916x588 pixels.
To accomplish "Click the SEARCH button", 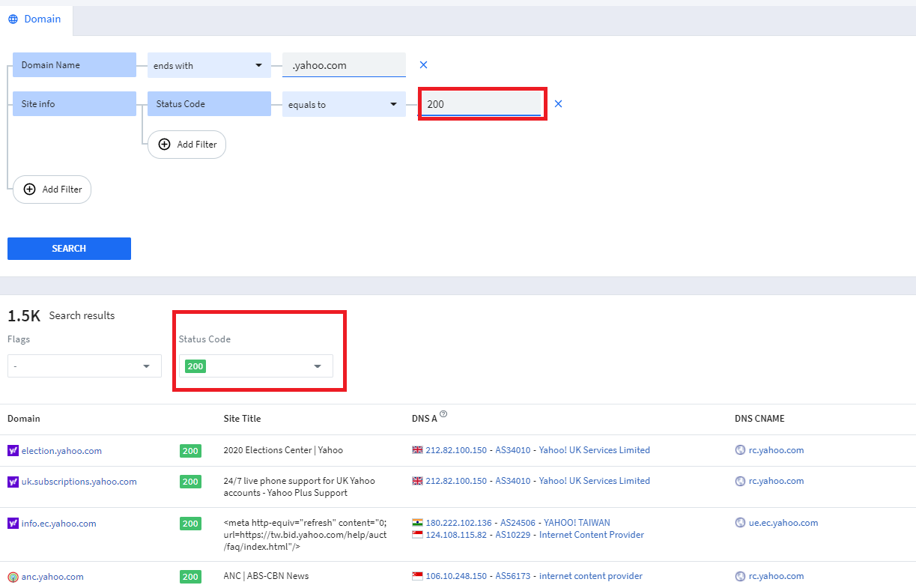I will pyautogui.click(x=69, y=249).
